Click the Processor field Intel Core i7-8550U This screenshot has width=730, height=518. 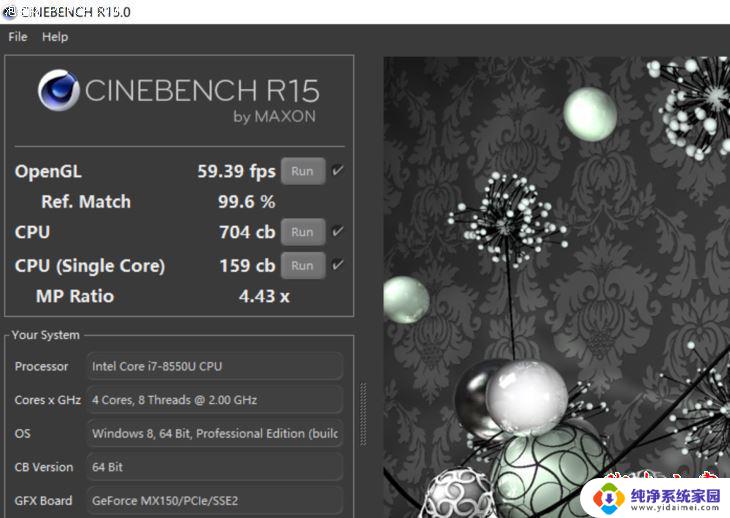(x=215, y=366)
